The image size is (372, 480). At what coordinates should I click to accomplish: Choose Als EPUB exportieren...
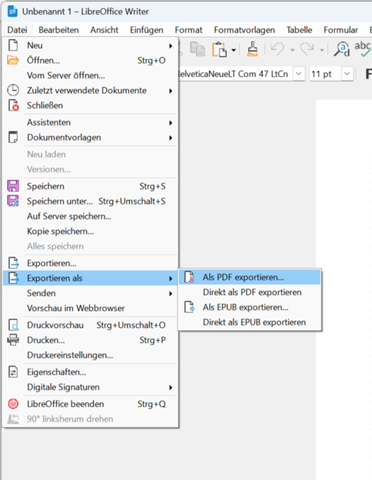(x=250, y=307)
